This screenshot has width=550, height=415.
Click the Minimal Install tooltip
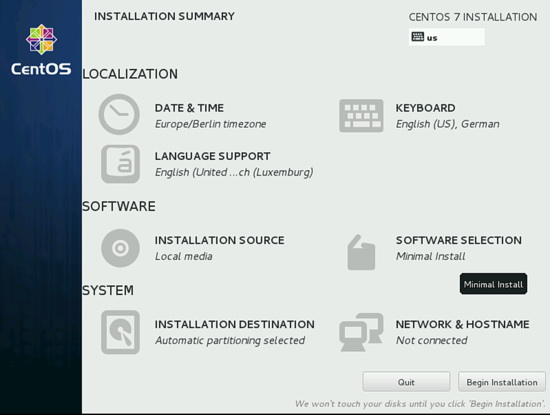click(x=493, y=284)
